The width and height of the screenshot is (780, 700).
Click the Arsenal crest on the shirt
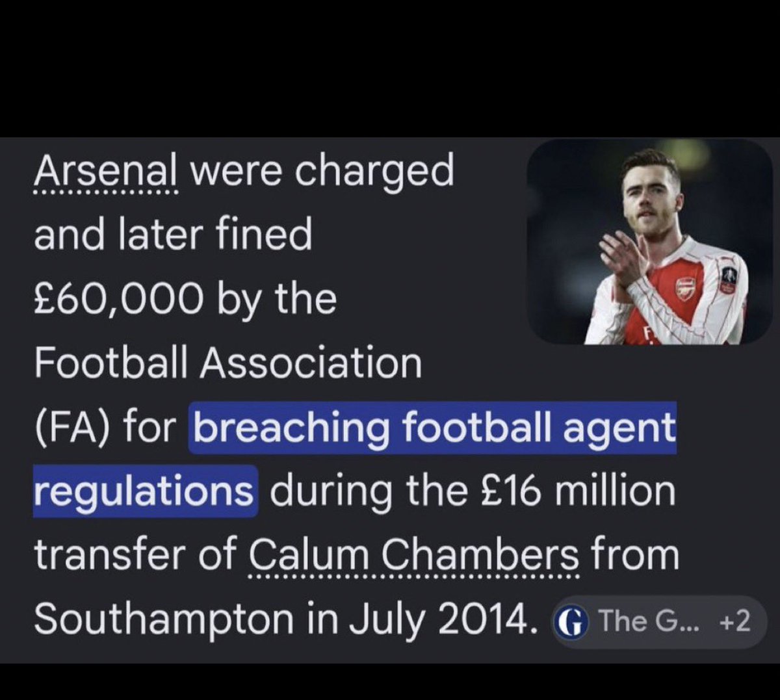[x=685, y=287]
